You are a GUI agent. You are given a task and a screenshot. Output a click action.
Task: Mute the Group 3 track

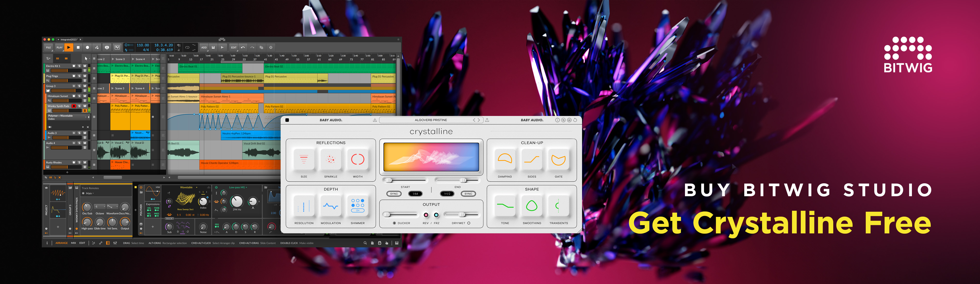(84, 86)
